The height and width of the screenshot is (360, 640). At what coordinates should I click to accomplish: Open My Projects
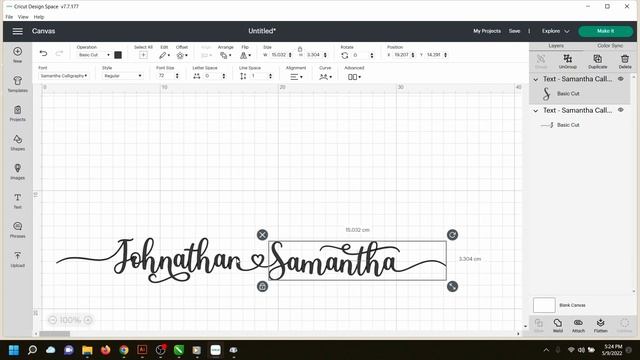487,31
